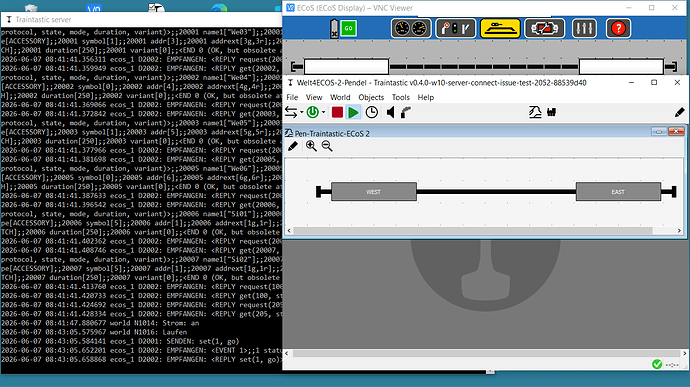The width and height of the screenshot is (690, 387).
Task: Close the Pen-Traintastic-ECoS 2 board subwindow
Action: (x=676, y=131)
